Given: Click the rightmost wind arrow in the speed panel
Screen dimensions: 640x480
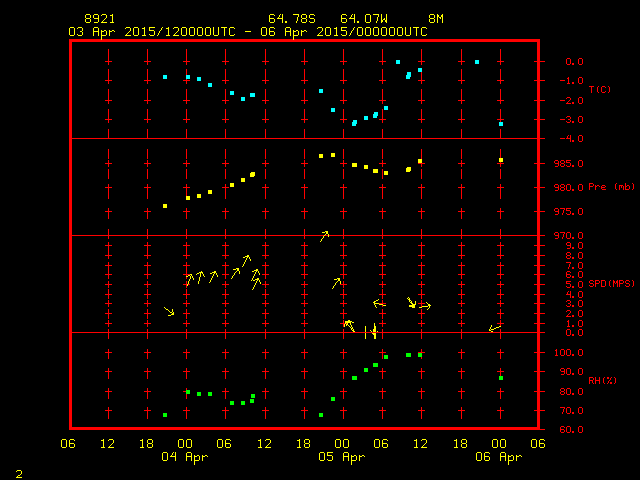Looking at the screenshot, I should [x=495, y=328].
